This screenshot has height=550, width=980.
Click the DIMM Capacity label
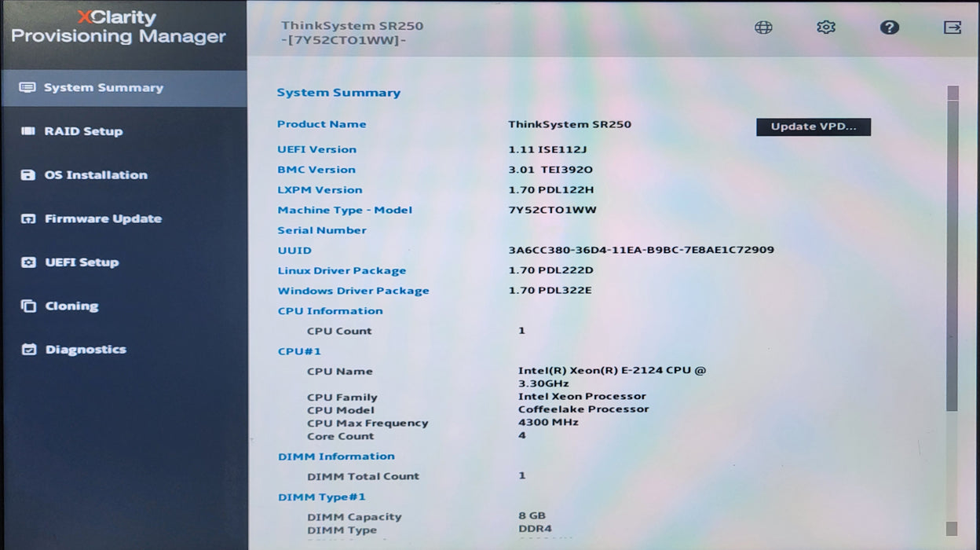tap(354, 517)
